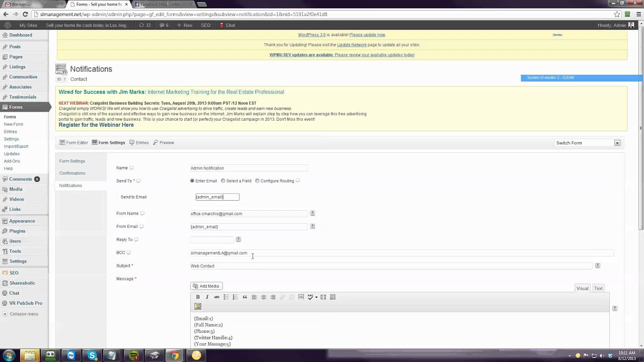Expand the spellchecker language dropdown arrow
The width and height of the screenshot is (644, 362).
pyautogui.click(x=316, y=297)
